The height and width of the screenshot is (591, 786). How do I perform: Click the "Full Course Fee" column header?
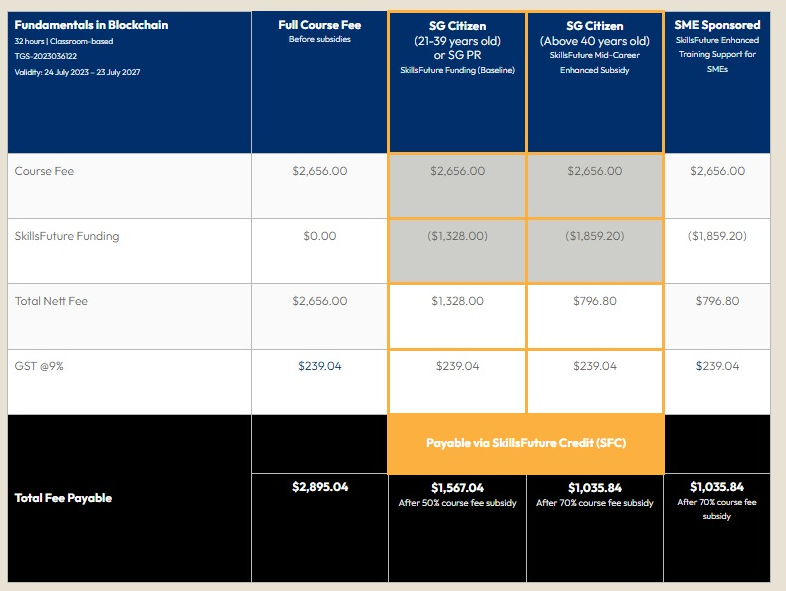320,25
